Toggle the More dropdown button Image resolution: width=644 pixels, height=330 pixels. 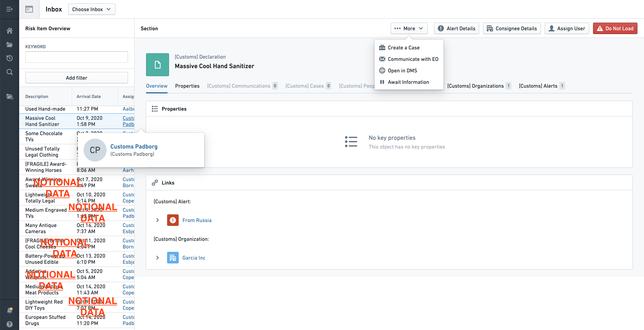pos(409,29)
